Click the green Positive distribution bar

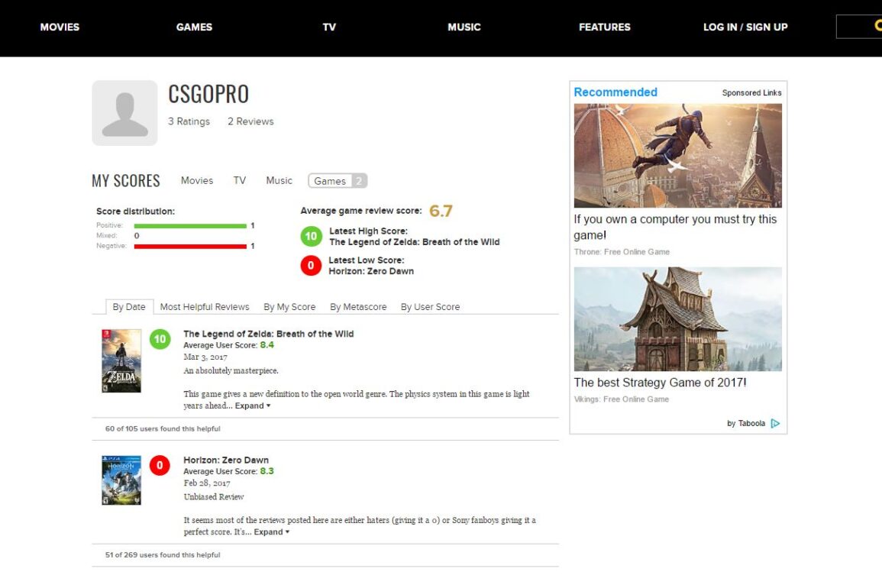coord(190,225)
